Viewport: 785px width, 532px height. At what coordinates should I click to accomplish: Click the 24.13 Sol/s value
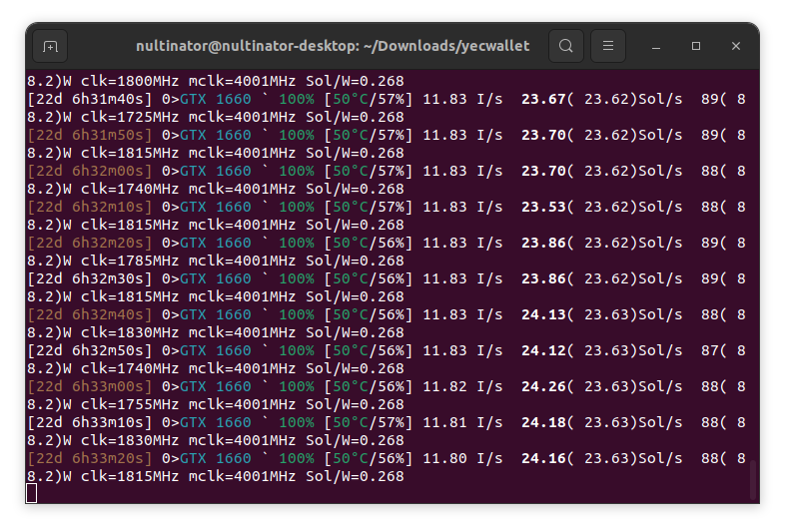(543, 314)
